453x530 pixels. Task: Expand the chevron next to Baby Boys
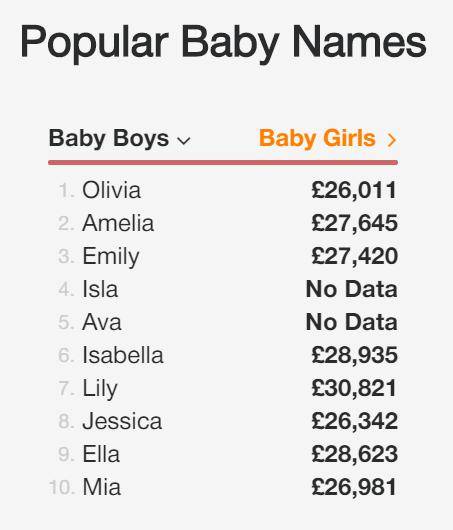[x=184, y=141]
